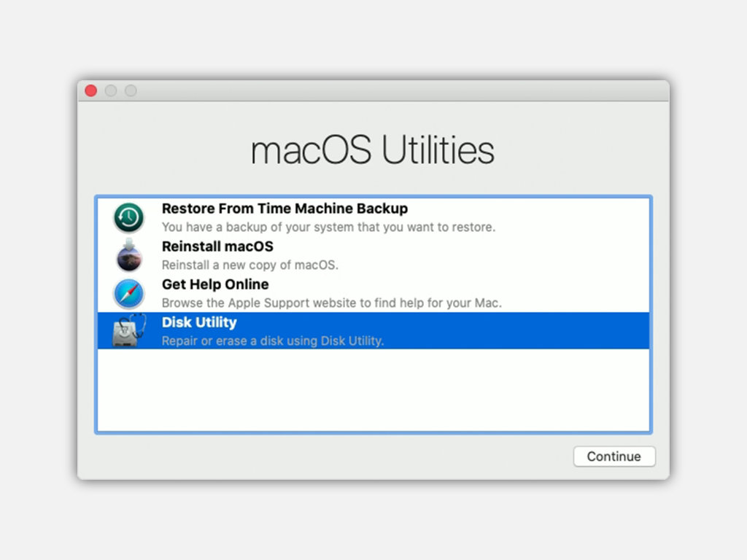Click the Time Machine clock icon
747x560 pixels.
click(x=128, y=217)
